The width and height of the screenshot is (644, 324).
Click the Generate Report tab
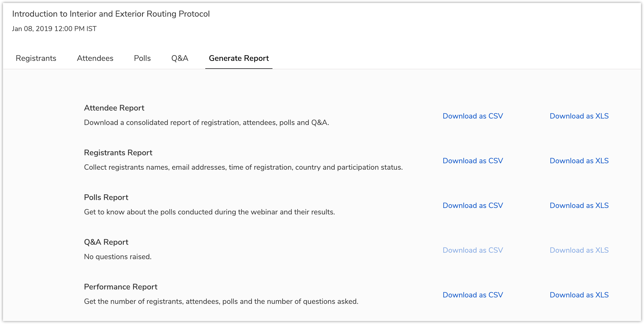[x=239, y=58]
